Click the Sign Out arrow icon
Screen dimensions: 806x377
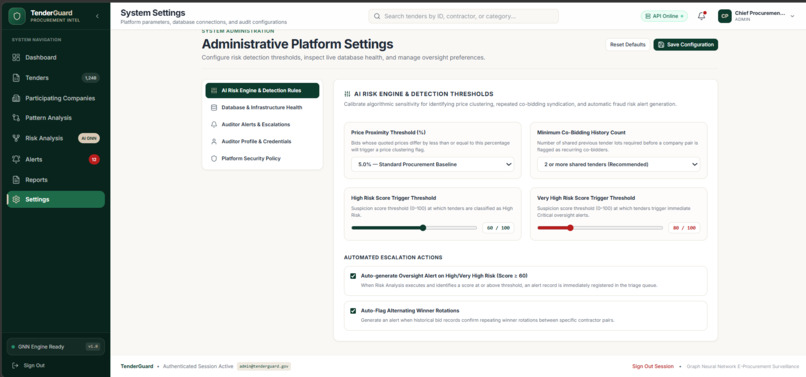[x=15, y=365]
